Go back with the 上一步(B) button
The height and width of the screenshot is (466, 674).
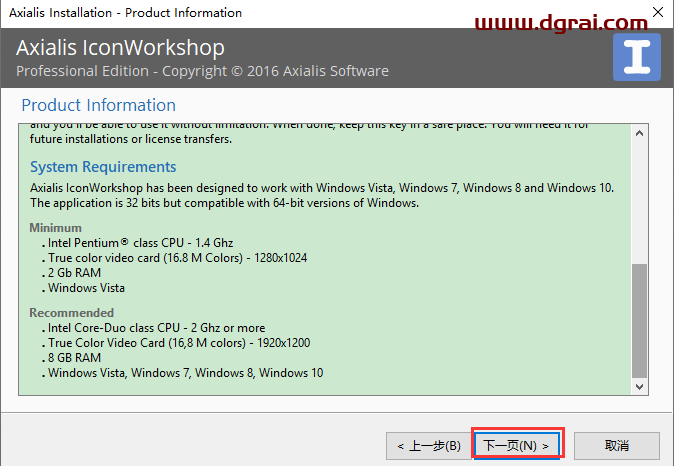[x=429, y=446]
